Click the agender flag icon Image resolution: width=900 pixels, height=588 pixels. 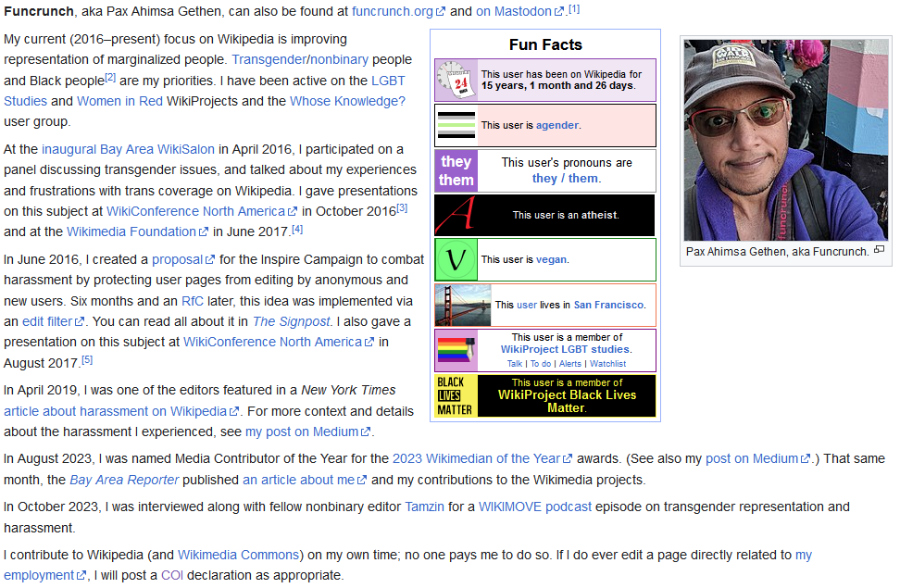click(456, 125)
